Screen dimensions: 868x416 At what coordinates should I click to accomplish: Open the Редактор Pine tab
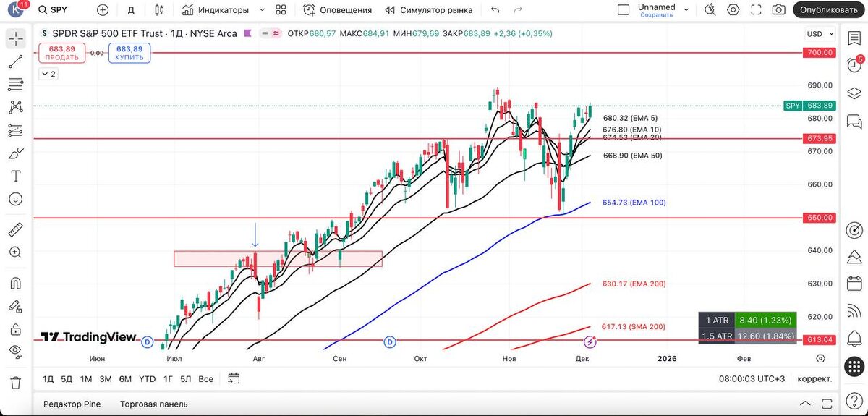[72, 404]
